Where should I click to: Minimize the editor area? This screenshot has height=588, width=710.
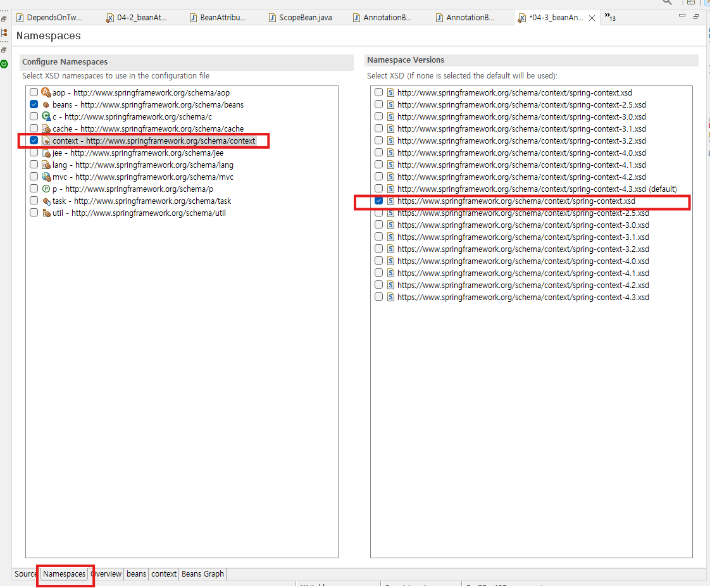682,16
